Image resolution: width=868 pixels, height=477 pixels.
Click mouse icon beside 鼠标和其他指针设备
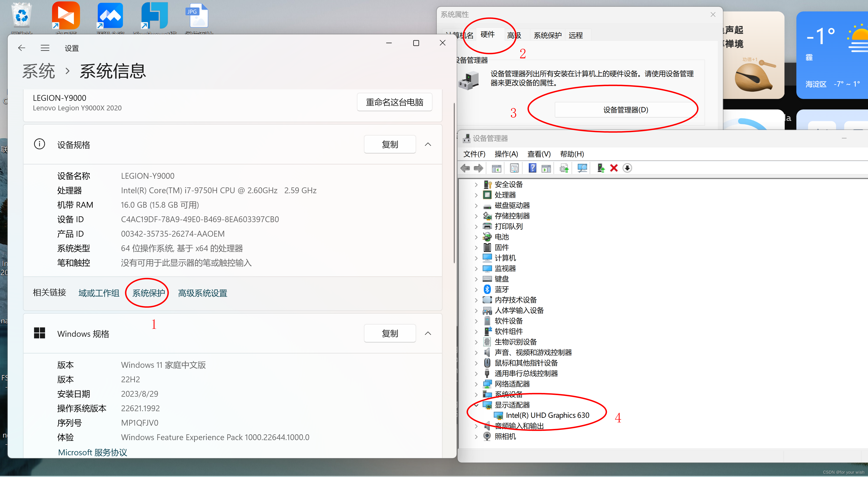487,363
